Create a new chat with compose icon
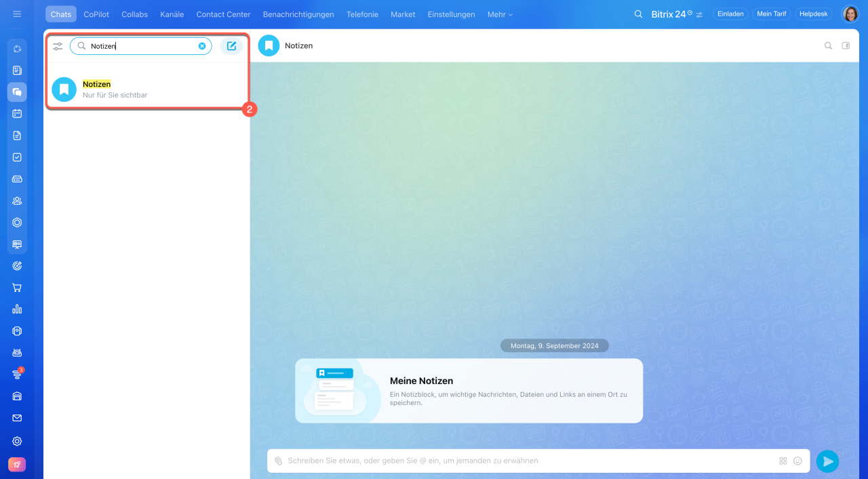868x479 pixels. [231, 46]
